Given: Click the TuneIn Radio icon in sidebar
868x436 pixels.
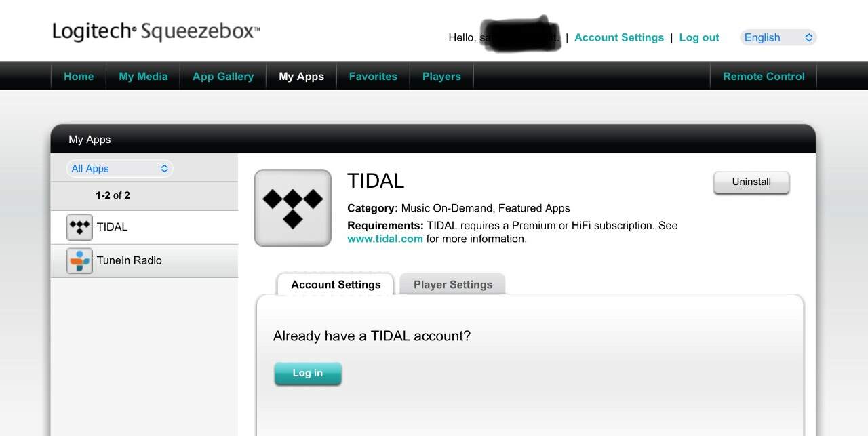Looking at the screenshot, I should [x=79, y=260].
